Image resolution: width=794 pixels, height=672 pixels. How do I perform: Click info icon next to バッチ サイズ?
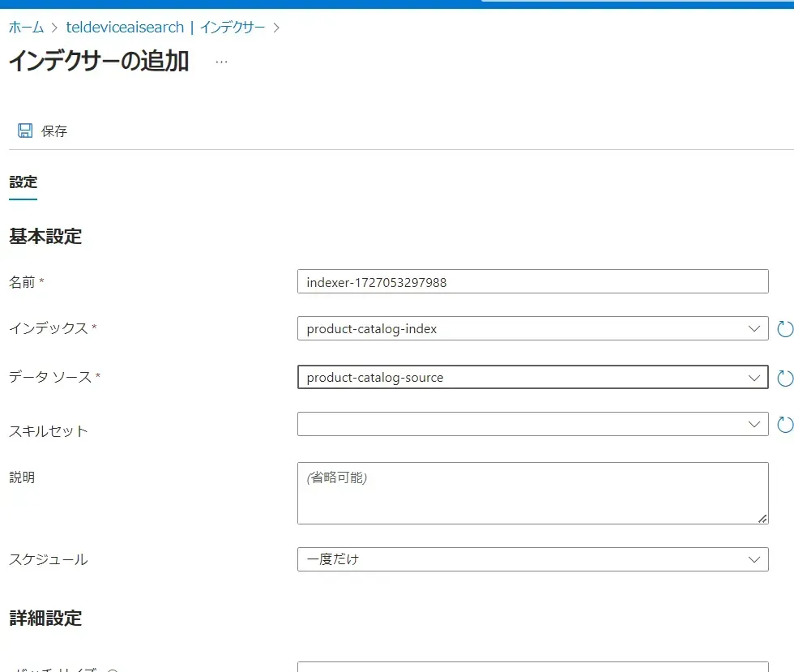pyautogui.click(x=113, y=670)
